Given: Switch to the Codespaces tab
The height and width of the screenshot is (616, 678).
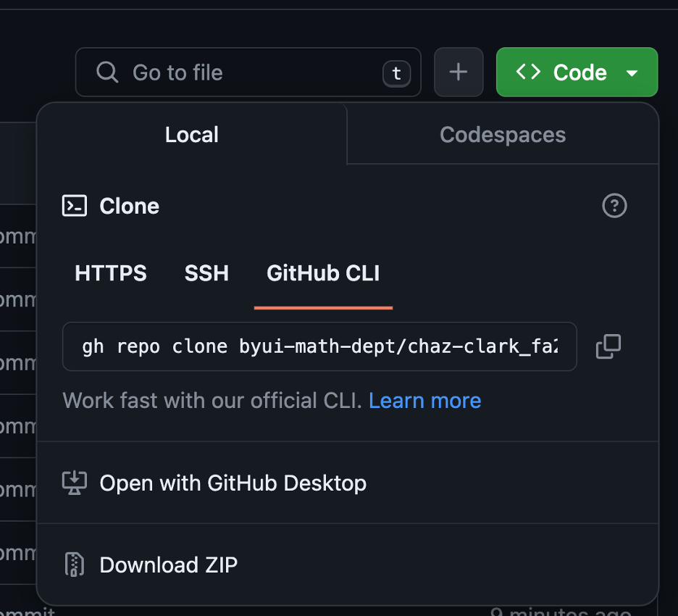Looking at the screenshot, I should 503,135.
